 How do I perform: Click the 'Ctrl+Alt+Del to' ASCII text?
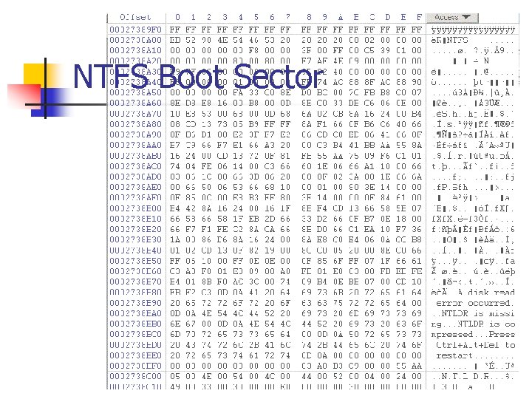pyautogui.click(x=476, y=345)
